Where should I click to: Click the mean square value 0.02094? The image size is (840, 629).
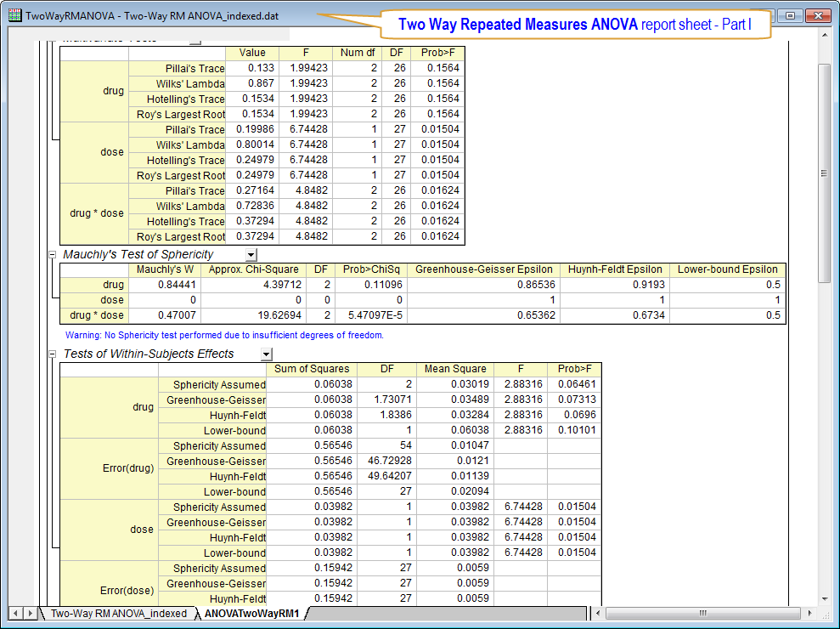coord(470,491)
